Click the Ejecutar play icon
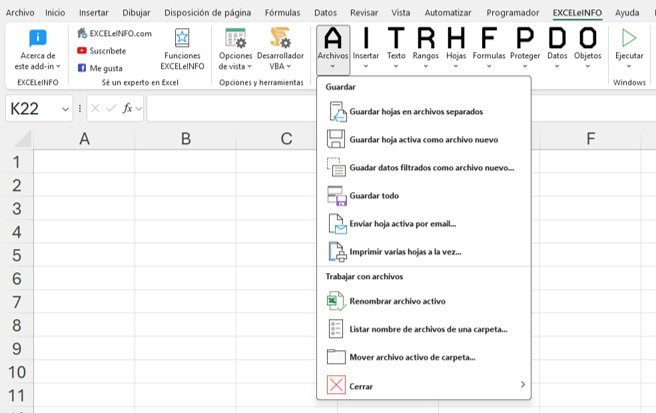Screen dimensions: 656x413 point(629,38)
